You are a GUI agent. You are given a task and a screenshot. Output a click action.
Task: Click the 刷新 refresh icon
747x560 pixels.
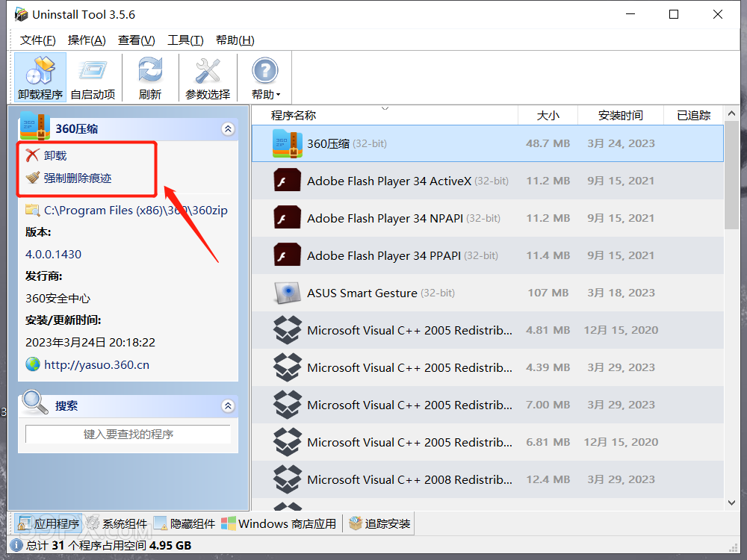point(150,78)
